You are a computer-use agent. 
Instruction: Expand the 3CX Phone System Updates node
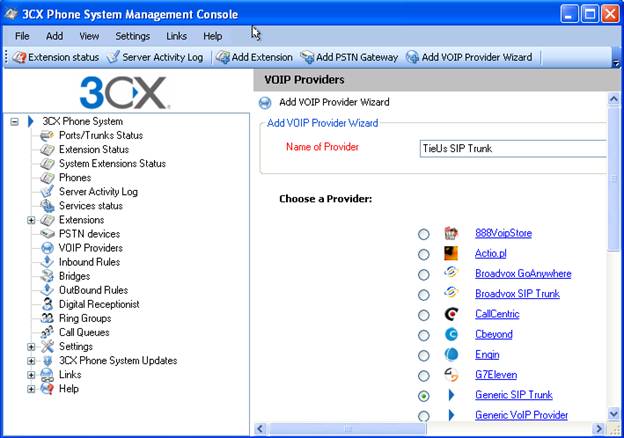[x=31, y=361]
